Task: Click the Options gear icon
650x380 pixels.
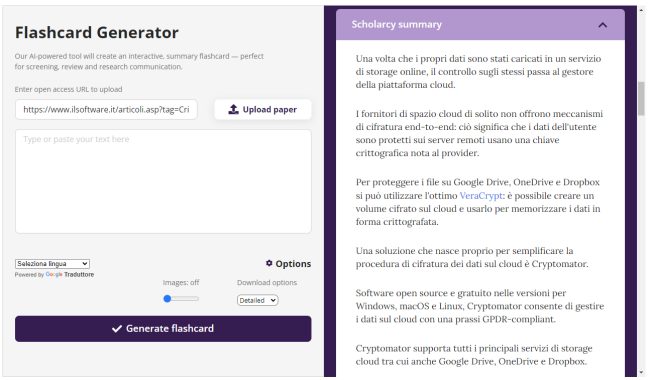Action: pos(269,263)
